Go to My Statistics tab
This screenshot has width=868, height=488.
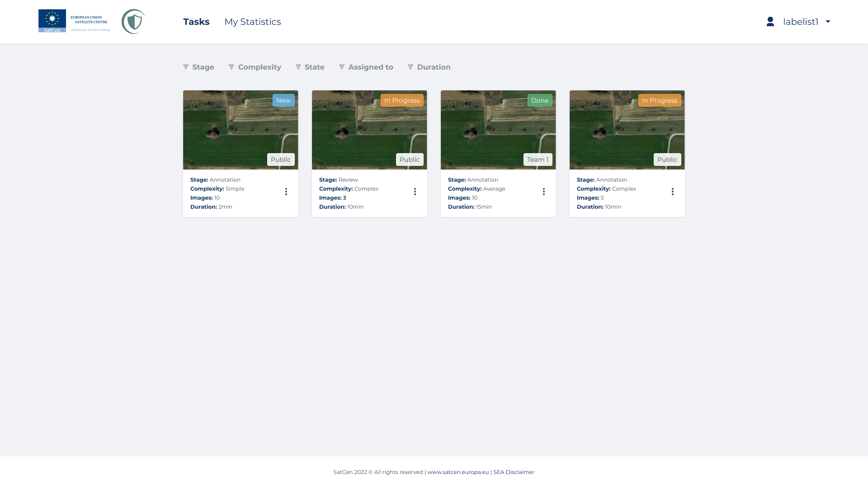[x=252, y=22]
